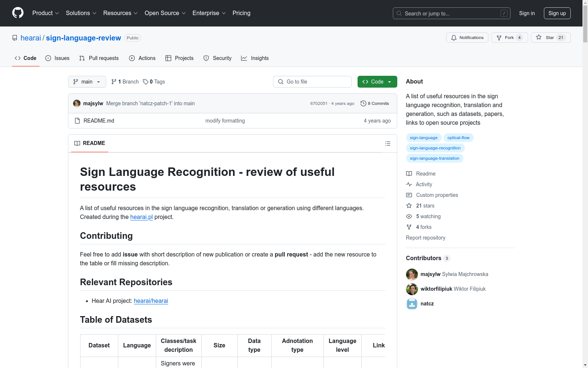Switch to the Code tab
The image size is (588, 368).
(26, 58)
